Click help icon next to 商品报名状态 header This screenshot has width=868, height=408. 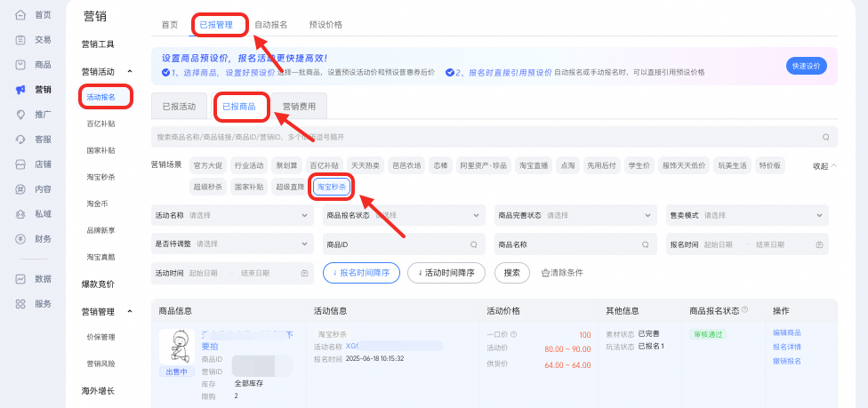(744, 310)
